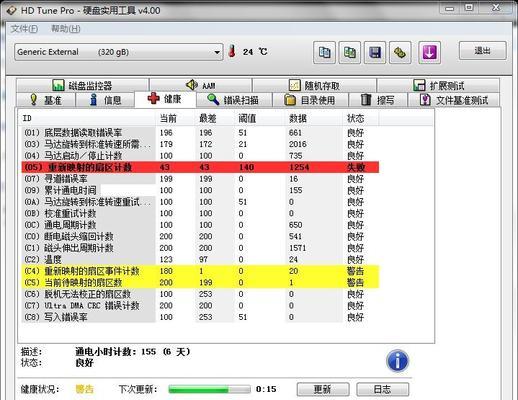Viewport: 518px width, 400px height.
Task: Click the ID column header
Action: [x=87, y=118]
